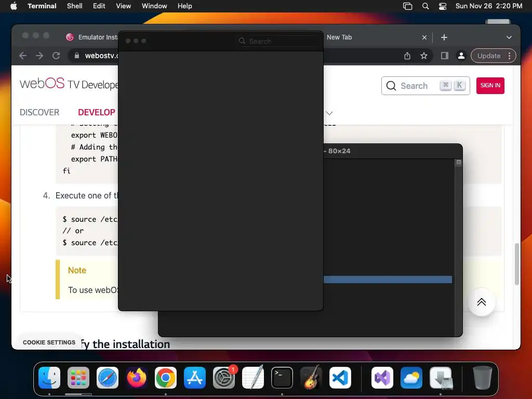Click scroll-to-top double chevron button

(x=482, y=302)
